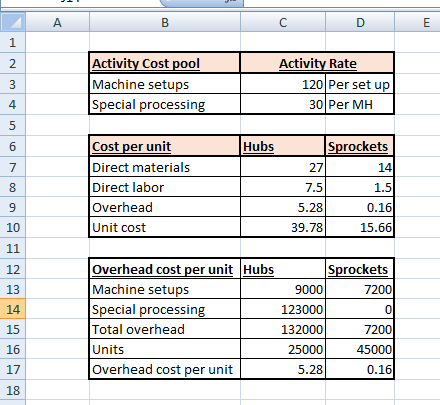Click 'Overhead cost per unit' label in row 17
Viewport: 440px width, 405px height.
point(165,369)
